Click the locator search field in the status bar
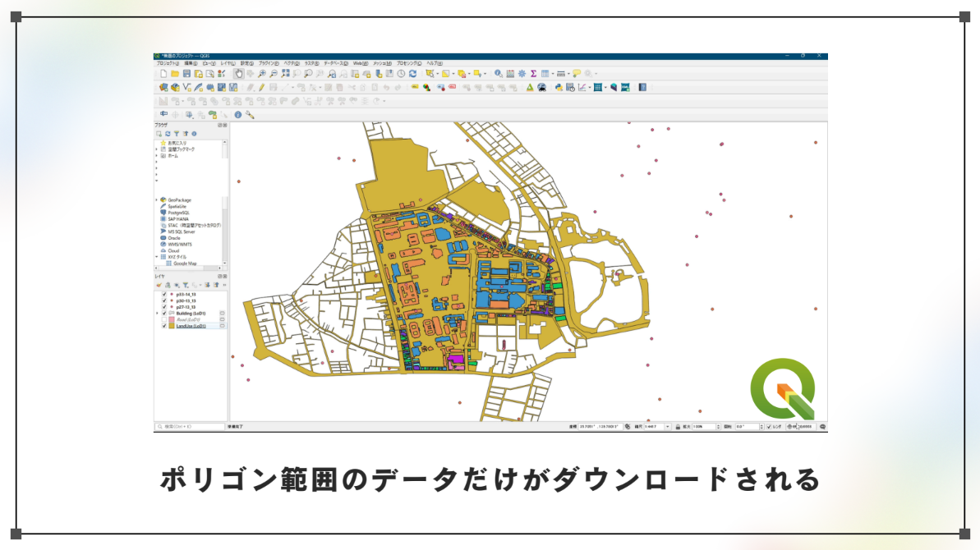The image size is (980, 550). coord(190,426)
